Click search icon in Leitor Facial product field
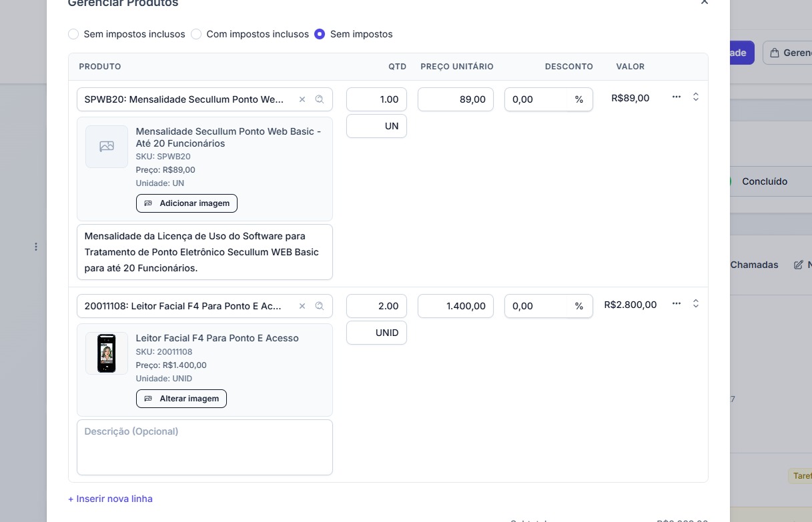This screenshot has height=522, width=812. 320,307
